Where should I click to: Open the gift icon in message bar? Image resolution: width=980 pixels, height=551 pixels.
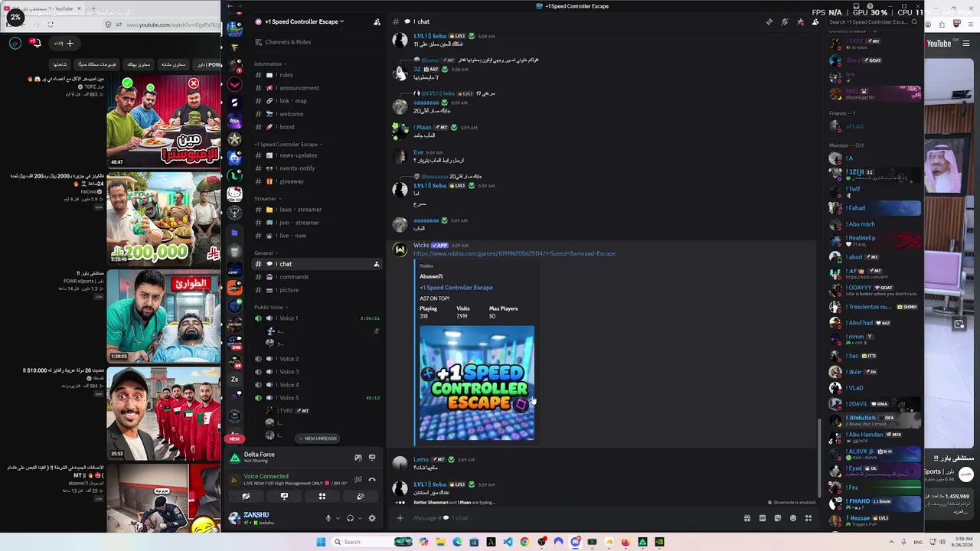[x=747, y=518]
